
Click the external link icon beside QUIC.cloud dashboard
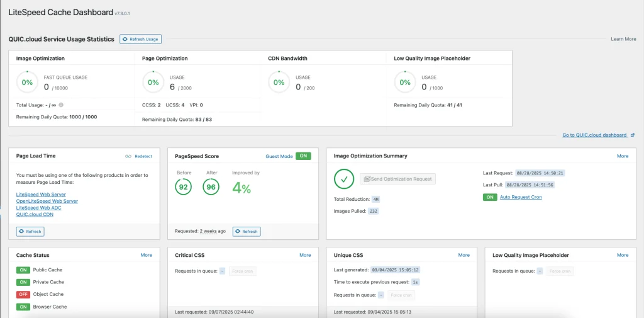coord(633,135)
